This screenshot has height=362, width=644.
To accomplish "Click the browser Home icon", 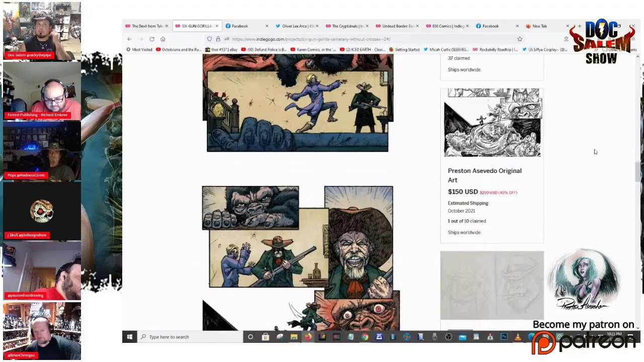I will point(163,39).
